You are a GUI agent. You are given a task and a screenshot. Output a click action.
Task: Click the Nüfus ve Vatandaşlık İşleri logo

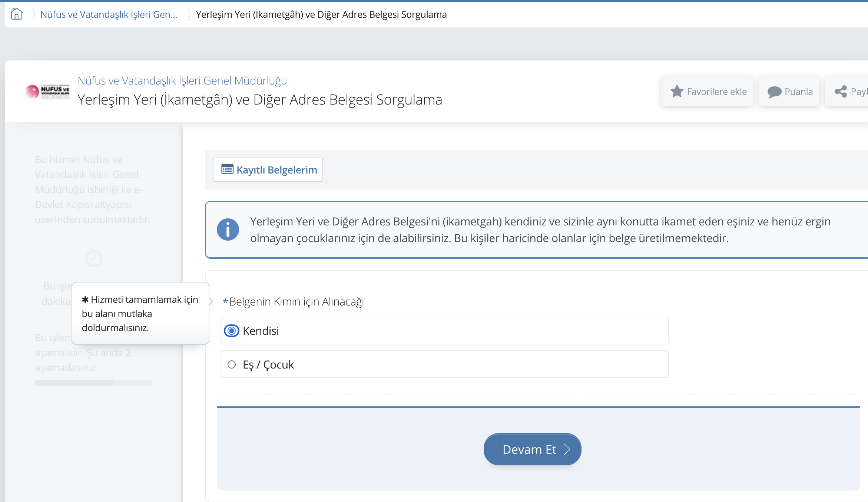47,92
